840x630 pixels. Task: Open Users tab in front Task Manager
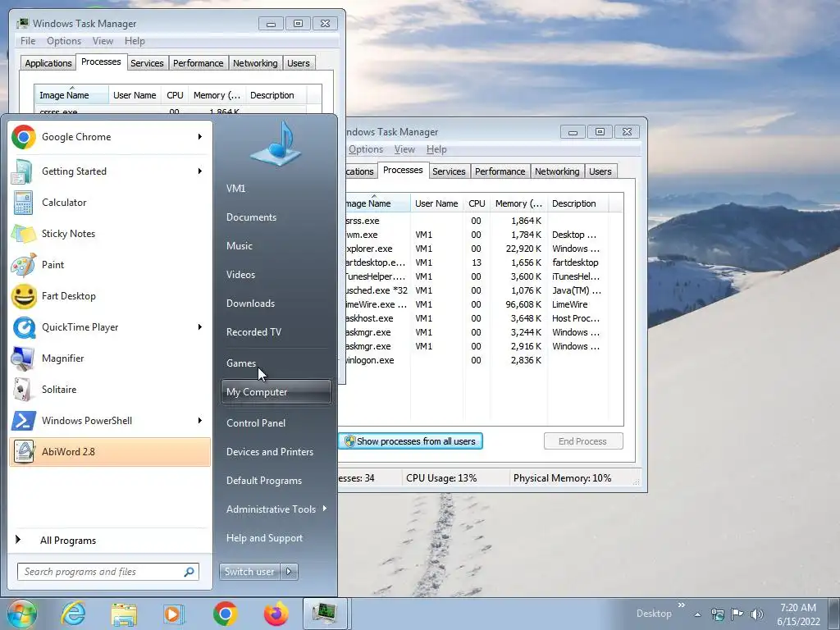(600, 171)
